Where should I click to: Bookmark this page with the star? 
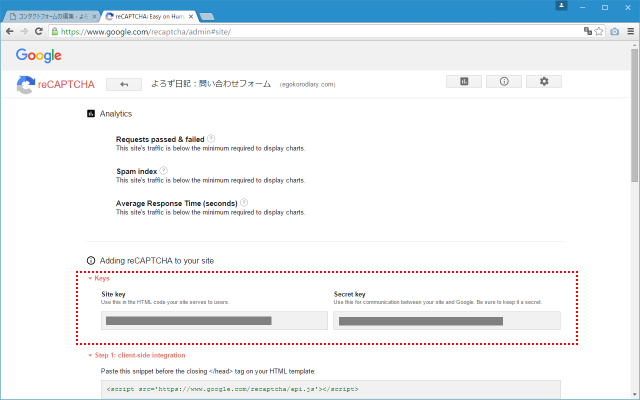[x=599, y=31]
